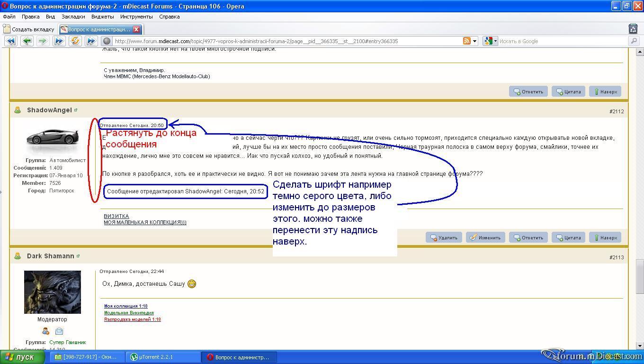This screenshot has height=364, width=644.
Task: Open the closed tabs trash icon
Action: pyautogui.click(x=633, y=29)
